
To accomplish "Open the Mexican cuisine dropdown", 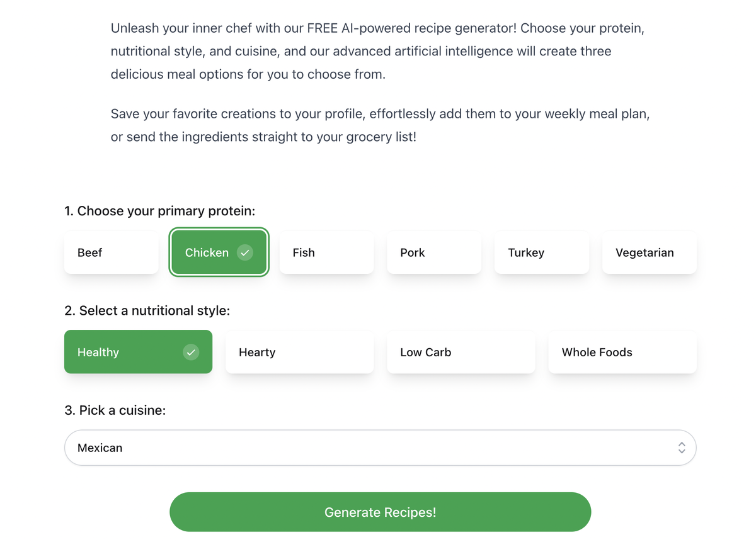I will click(x=372, y=448).
